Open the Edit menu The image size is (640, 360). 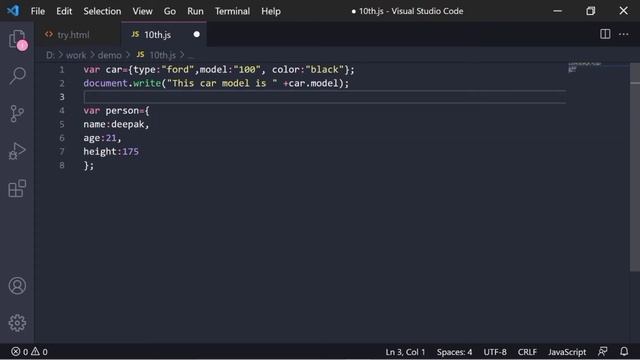(x=64, y=11)
